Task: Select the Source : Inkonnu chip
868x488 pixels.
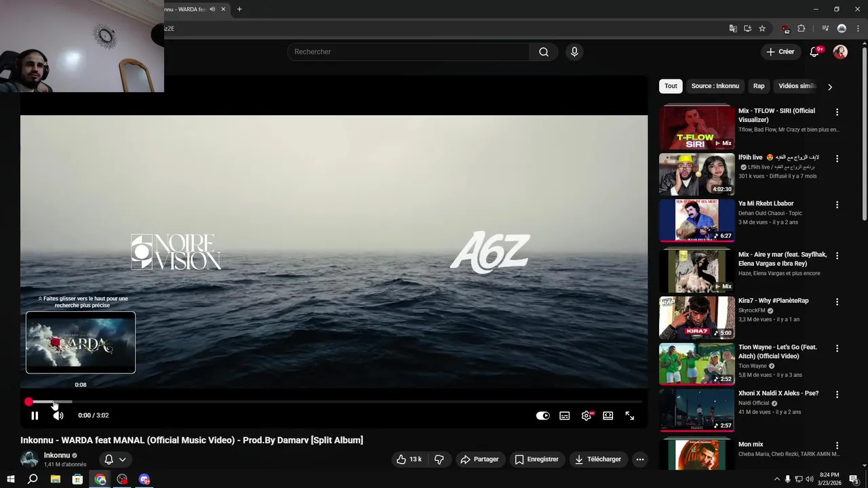Action: click(715, 86)
